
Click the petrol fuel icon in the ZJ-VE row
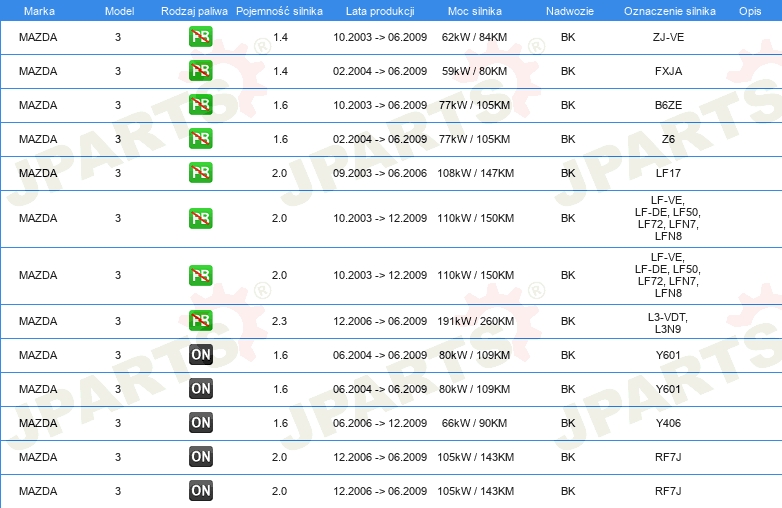coord(200,37)
